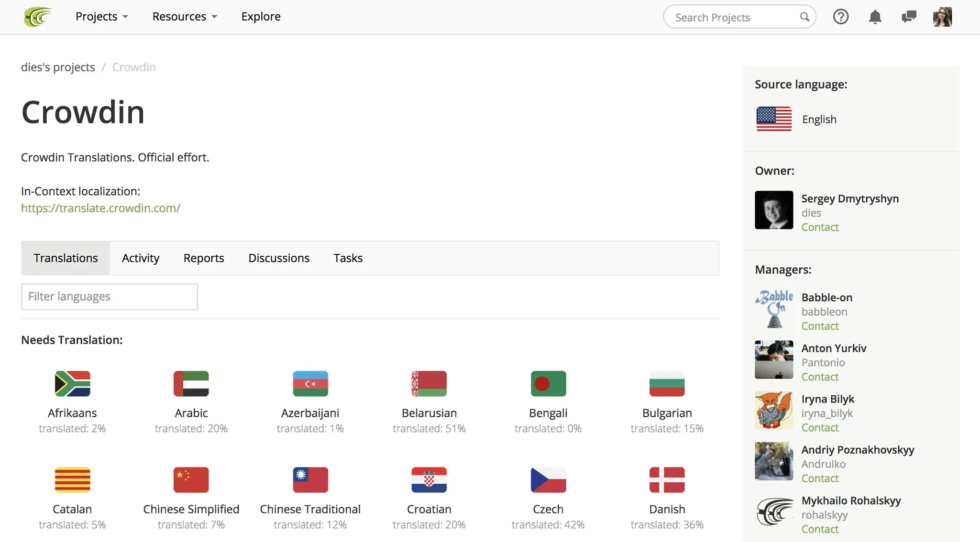980x542 pixels.
Task: Click 'translated: 12%' under Chinese Traditional
Action: coord(310,525)
